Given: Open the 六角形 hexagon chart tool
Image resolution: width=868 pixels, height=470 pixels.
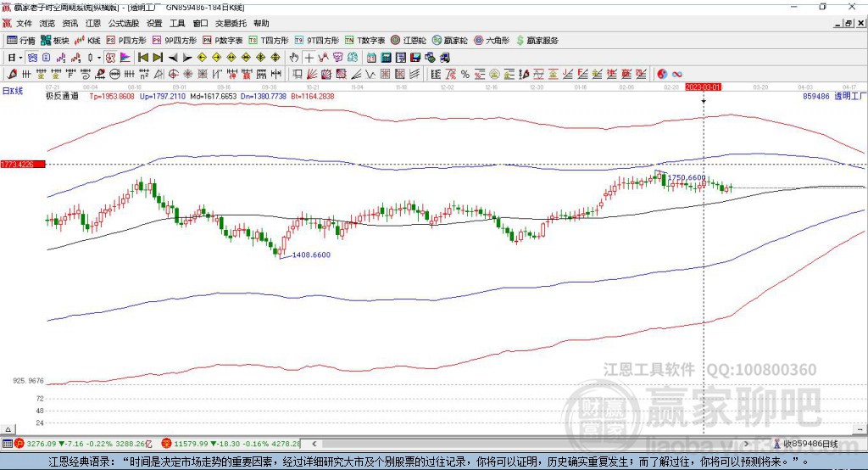Looking at the screenshot, I should pyautogui.click(x=491, y=41).
